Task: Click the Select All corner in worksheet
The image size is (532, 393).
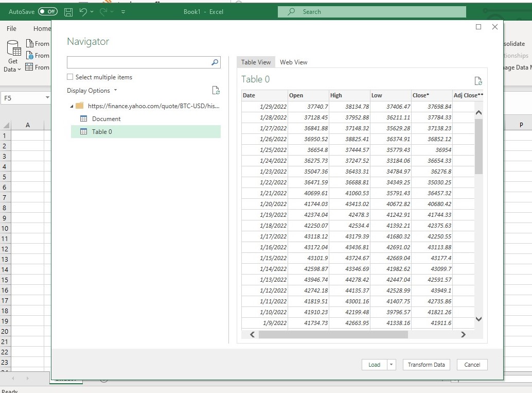Action: pos(6,125)
